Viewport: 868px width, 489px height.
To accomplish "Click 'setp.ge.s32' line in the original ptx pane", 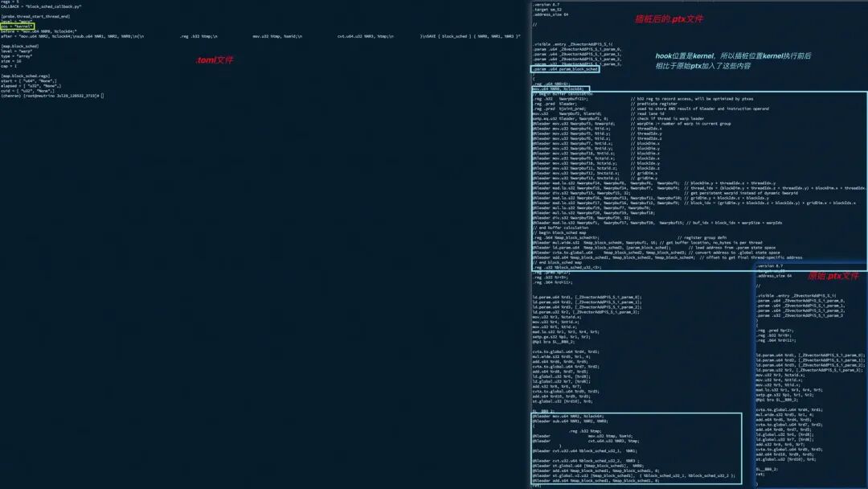I will (785, 395).
